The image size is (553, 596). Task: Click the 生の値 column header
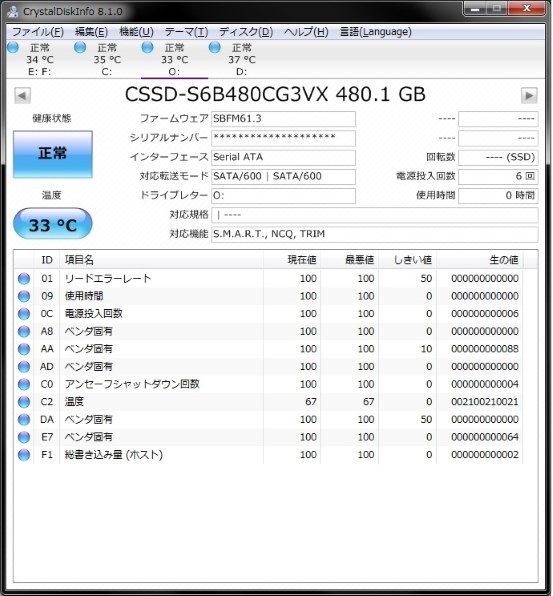click(480, 260)
